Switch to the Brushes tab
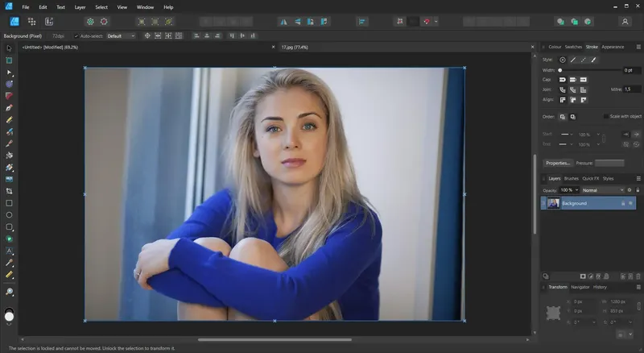Screen dimensions: 644x353 [571, 179]
